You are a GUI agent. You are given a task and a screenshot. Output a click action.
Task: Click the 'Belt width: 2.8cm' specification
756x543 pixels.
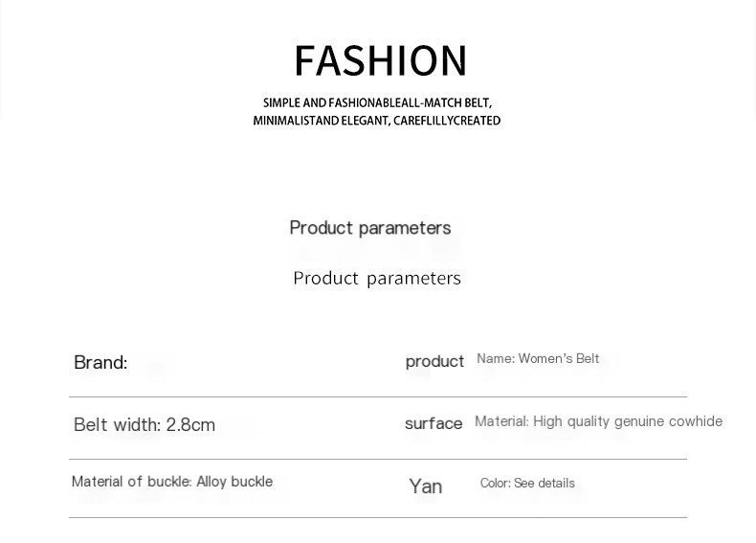(x=145, y=425)
